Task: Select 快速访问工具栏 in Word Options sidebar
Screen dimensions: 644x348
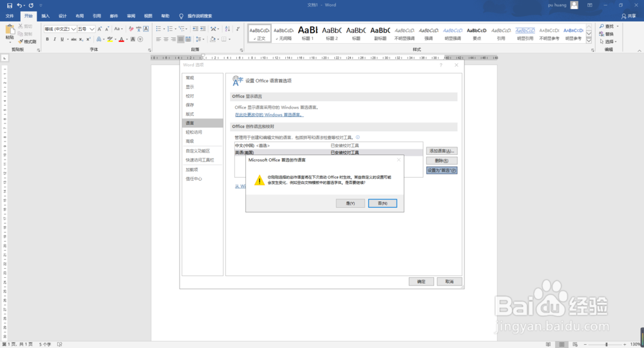Action: [202, 160]
